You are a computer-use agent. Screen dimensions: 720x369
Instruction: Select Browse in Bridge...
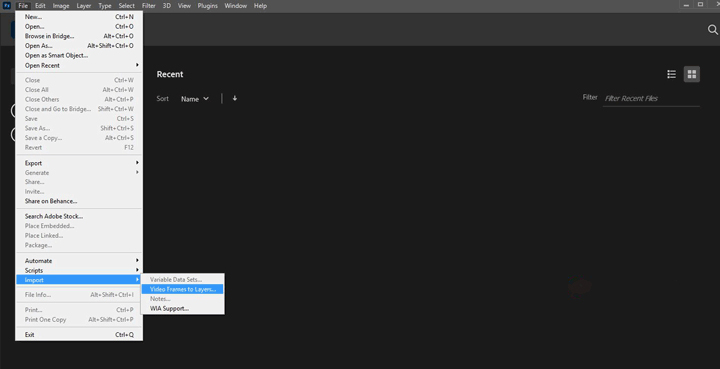79,36
